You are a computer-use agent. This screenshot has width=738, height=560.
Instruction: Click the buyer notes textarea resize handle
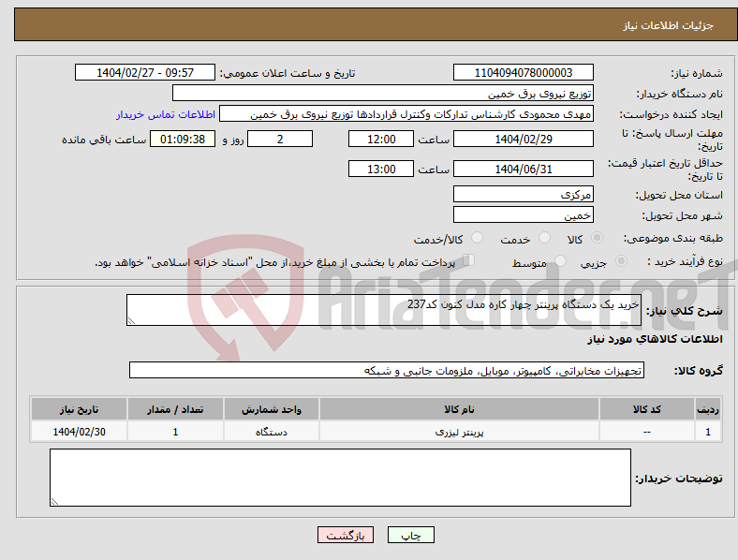point(54,502)
